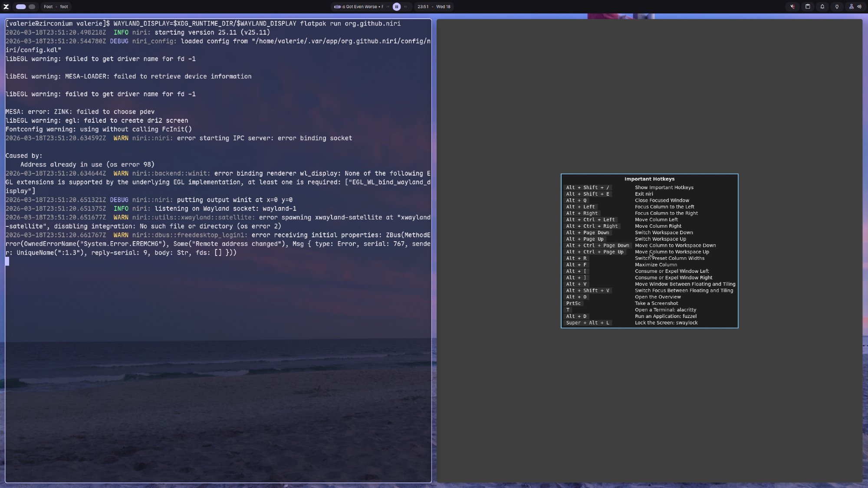The height and width of the screenshot is (488, 868).
Task: Click the VC tray app icon
Action: coord(792,7)
